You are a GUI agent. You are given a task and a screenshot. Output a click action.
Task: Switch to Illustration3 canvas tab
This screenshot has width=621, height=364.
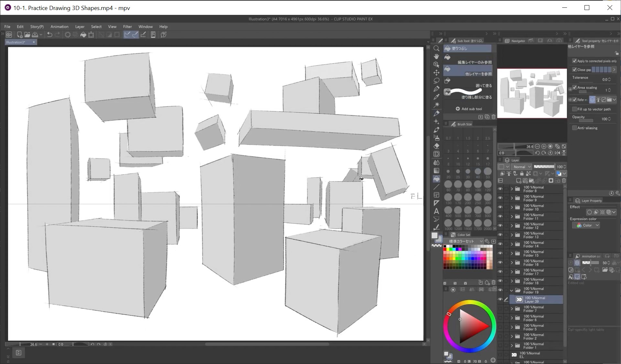click(21, 42)
